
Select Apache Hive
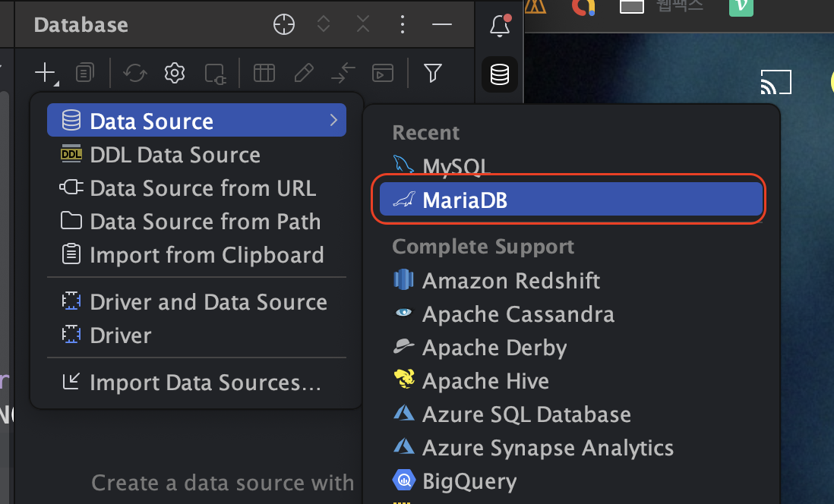571,381
